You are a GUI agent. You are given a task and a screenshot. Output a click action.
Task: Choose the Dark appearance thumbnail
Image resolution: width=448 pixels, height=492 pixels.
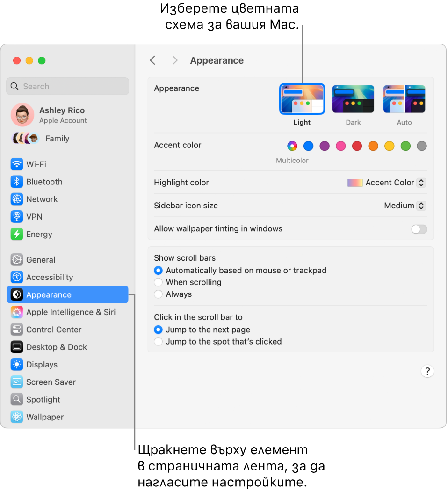coord(353,99)
